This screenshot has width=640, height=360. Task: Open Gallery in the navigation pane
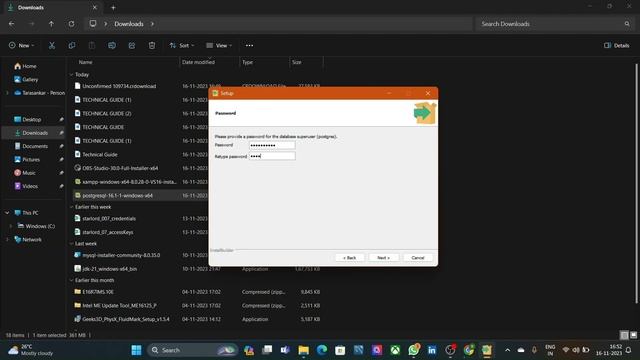(x=30, y=80)
